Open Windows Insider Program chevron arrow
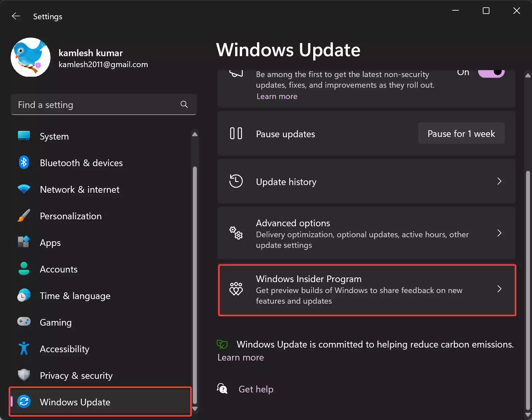This screenshot has width=532, height=420. (499, 289)
